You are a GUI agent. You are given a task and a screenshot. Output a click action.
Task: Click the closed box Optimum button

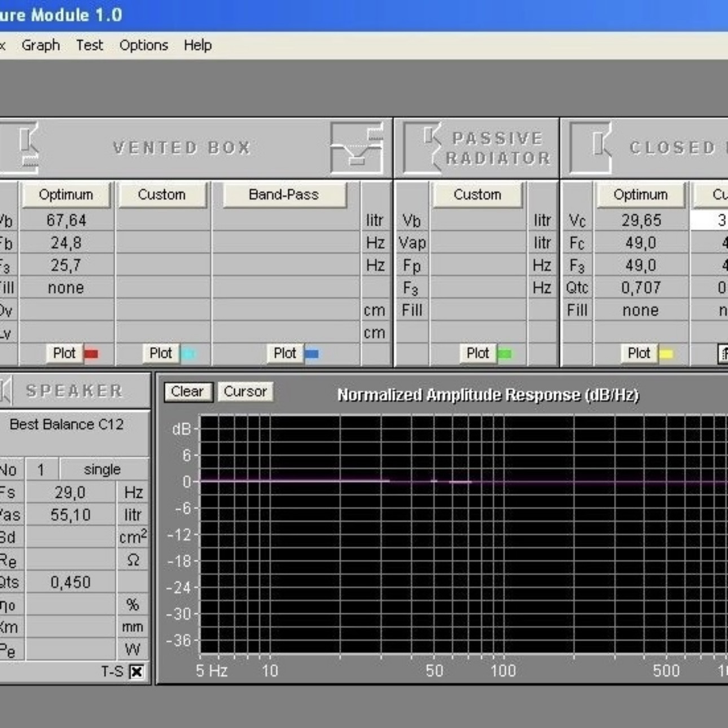(640, 195)
